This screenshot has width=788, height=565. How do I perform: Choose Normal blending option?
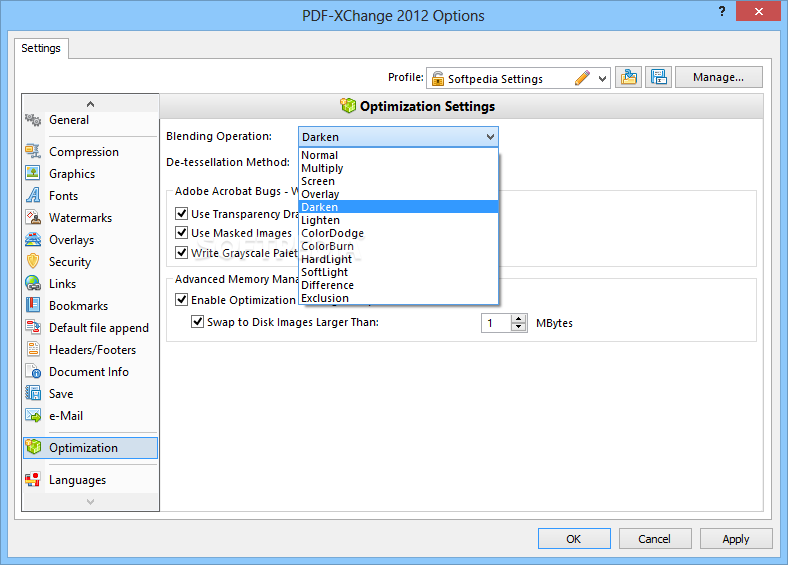tap(399, 155)
